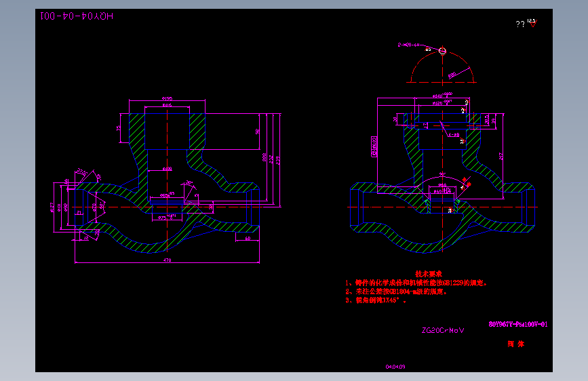Click the surface roughness symbol after ??
The width and height of the screenshot is (588, 381).
[x=532, y=23]
